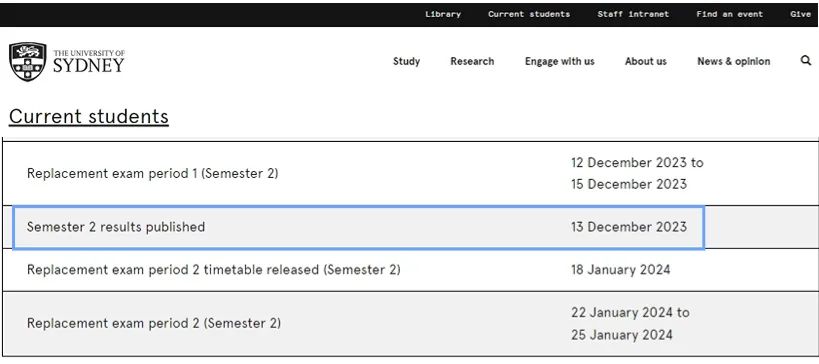Click Replacement exam period 2 (Semester 2) row

pos(410,324)
